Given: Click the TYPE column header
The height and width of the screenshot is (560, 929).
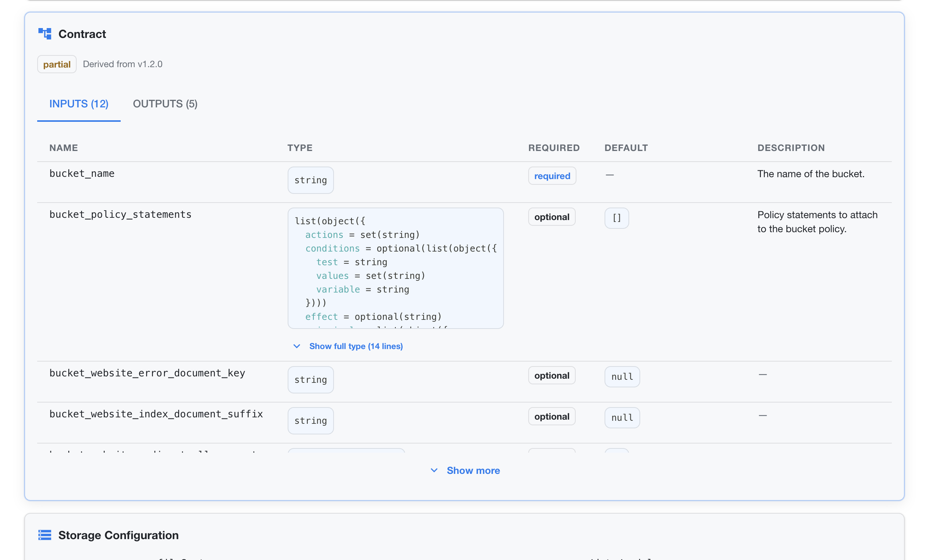Looking at the screenshot, I should click(300, 148).
